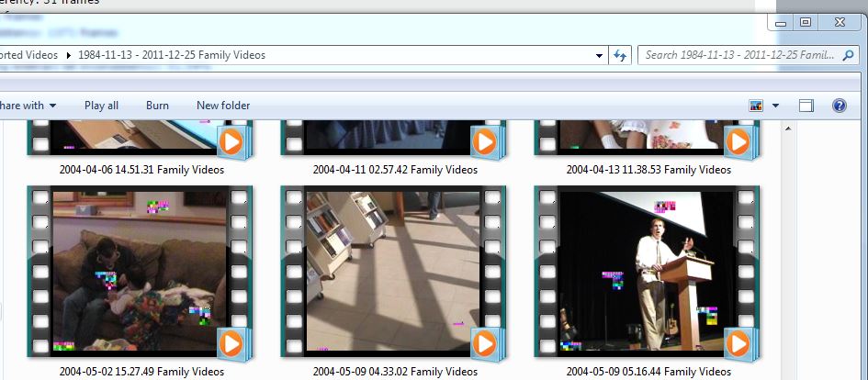
Task: Click the Play all button
Action: 101,106
